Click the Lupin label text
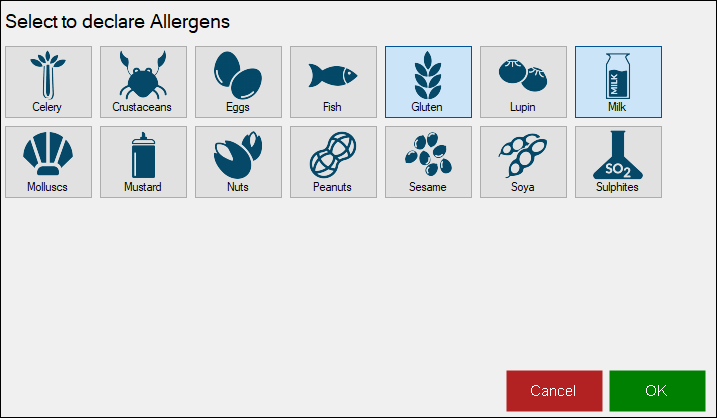The width and height of the screenshot is (717, 418). [523, 107]
